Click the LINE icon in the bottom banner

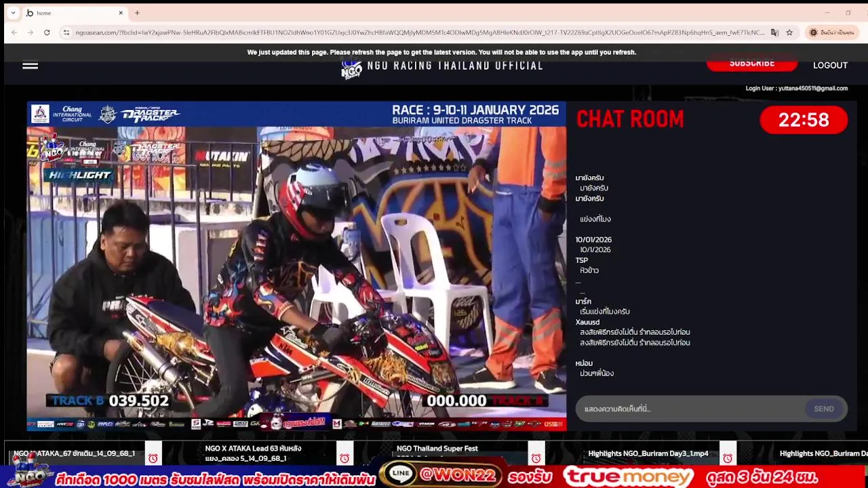click(401, 474)
